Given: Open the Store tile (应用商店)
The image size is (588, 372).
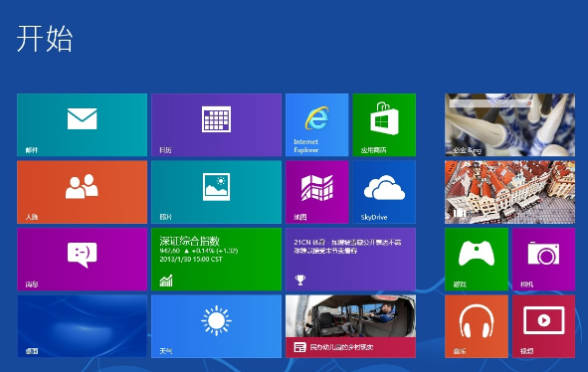Looking at the screenshot, I should 384,125.
